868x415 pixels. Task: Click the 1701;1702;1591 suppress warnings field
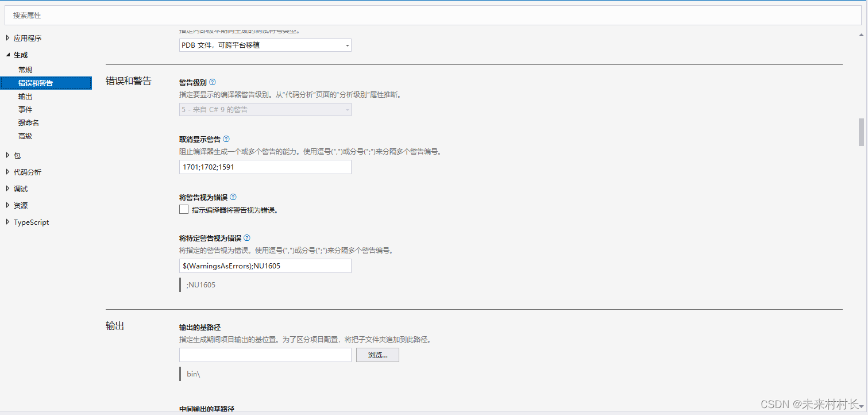click(x=264, y=167)
